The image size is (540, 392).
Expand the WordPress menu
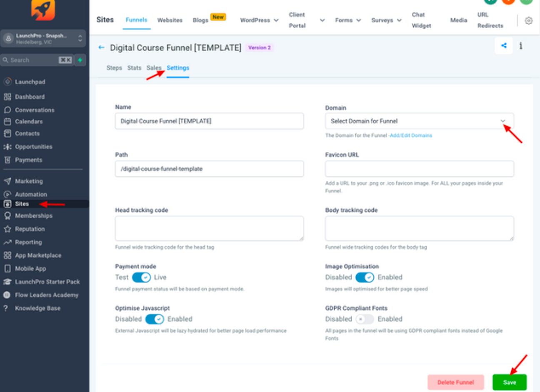pyautogui.click(x=259, y=20)
